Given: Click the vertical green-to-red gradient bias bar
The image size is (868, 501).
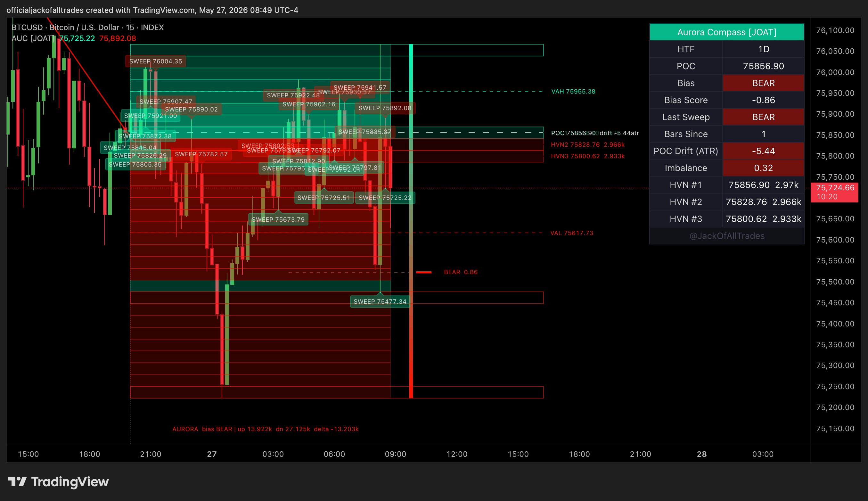Looking at the screenshot, I should pyautogui.click(x=411, y=221).
